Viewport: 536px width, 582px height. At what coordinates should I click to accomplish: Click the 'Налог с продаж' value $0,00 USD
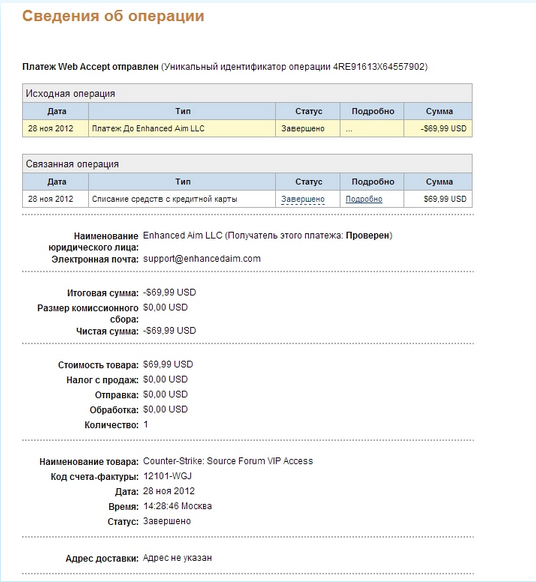[166, 379]
